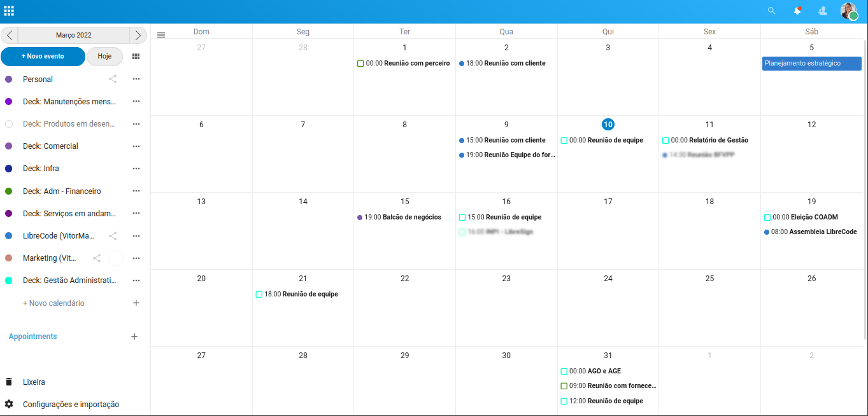Toggle visibility of Deck: Produtos em desen... calendar
The width and height of the screenshot is (868, 416).
pos(9,124)
